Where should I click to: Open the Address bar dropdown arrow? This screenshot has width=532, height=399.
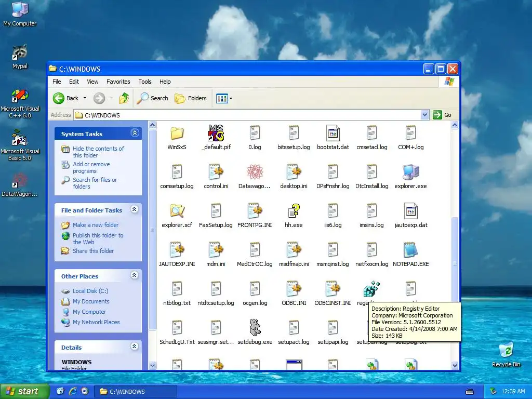tap(424, 115)
